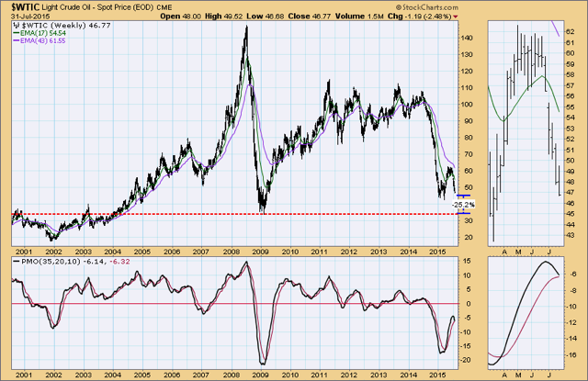Click the StockCharts.com copyright watermark

tap(426, 7)
